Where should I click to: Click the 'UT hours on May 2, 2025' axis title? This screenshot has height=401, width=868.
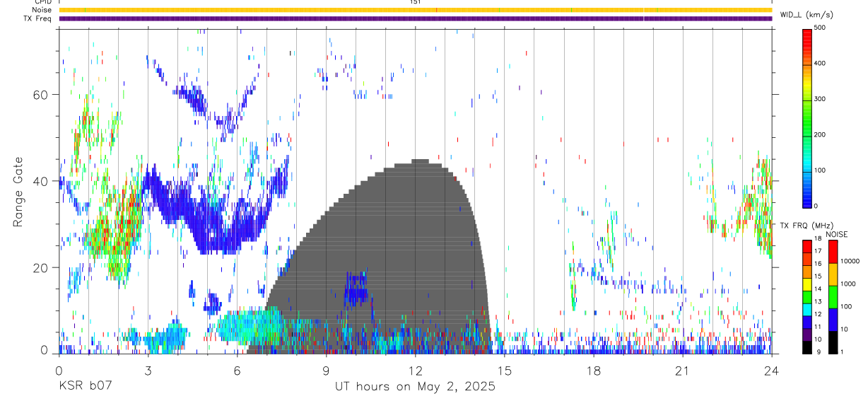(x=415, y=387)
